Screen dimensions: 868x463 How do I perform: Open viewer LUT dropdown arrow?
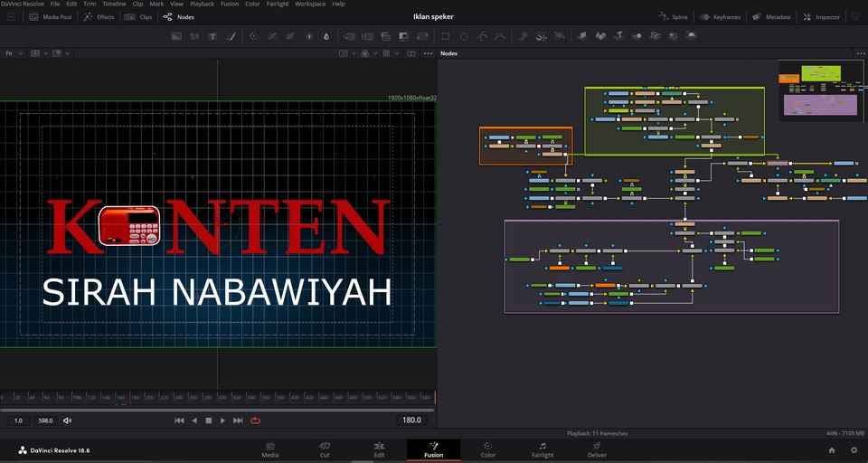354,53
